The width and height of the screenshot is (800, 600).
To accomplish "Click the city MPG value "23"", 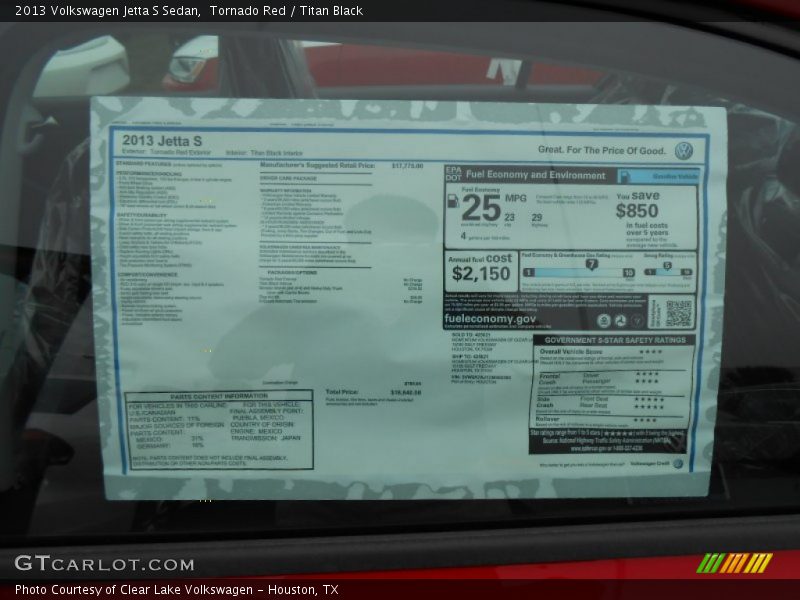I will [510, 217].
